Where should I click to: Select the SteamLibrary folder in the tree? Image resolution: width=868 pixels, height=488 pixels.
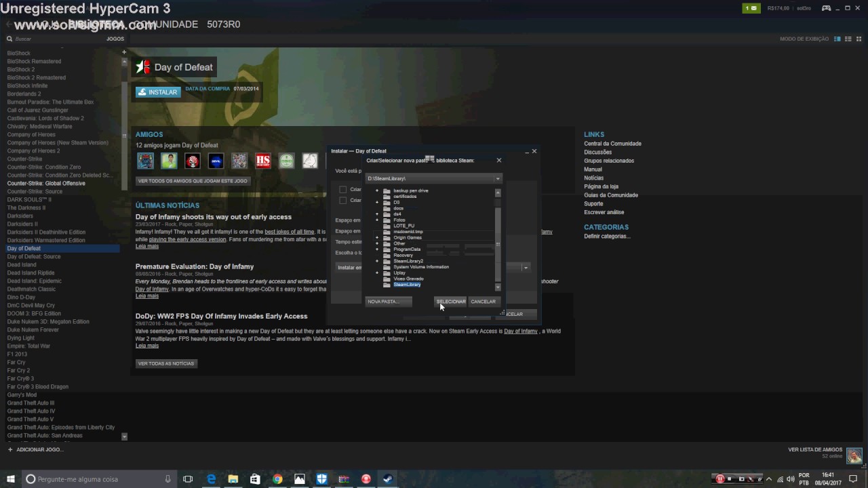click(x=407, y=285)
